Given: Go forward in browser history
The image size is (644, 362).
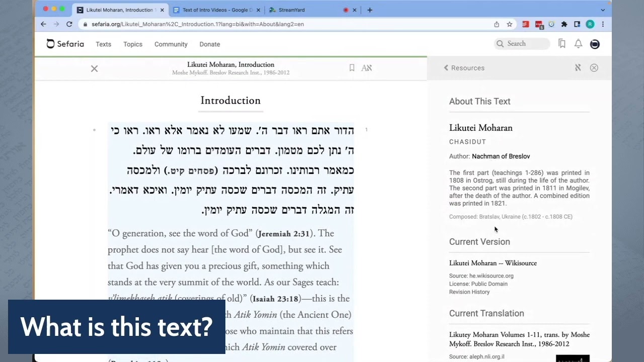Looking at the screenshot, I should click(x=56, y=24).
